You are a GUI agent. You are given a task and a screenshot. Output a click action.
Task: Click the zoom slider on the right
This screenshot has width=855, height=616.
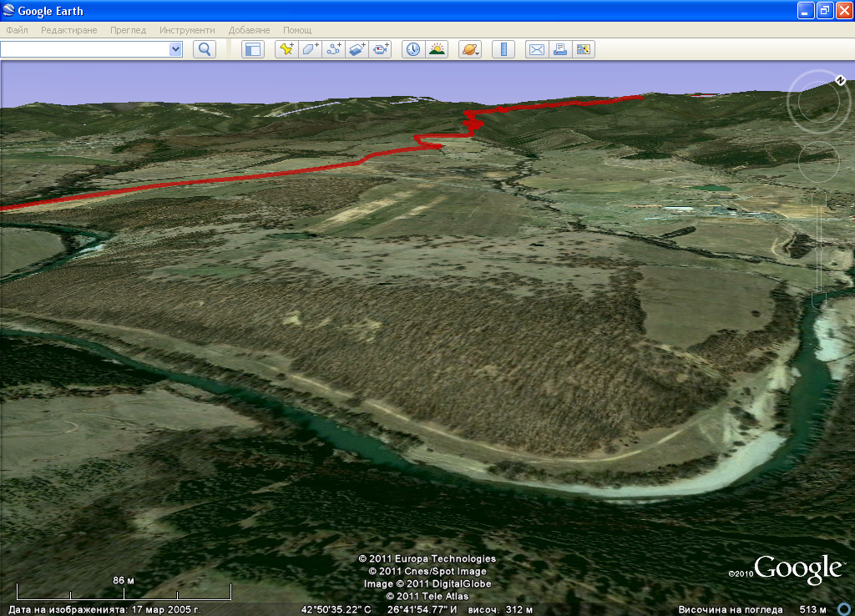pos(819,249)
